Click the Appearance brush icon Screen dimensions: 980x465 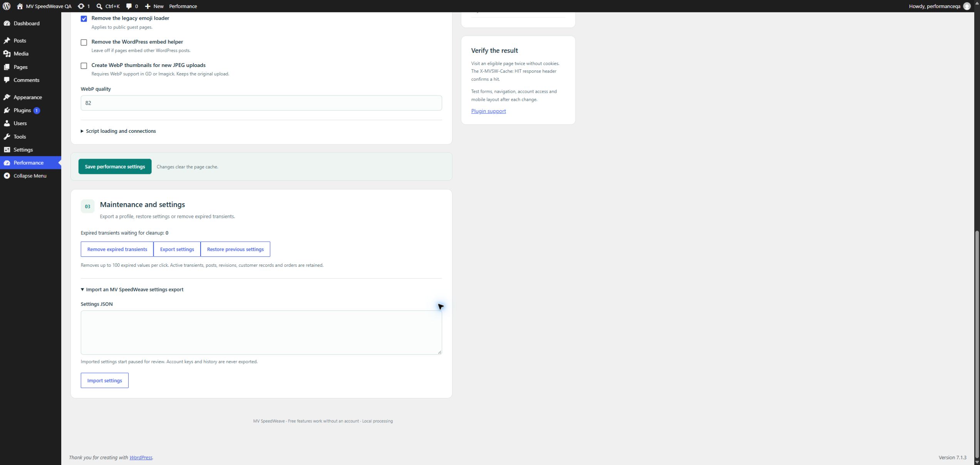pos(7,97)
